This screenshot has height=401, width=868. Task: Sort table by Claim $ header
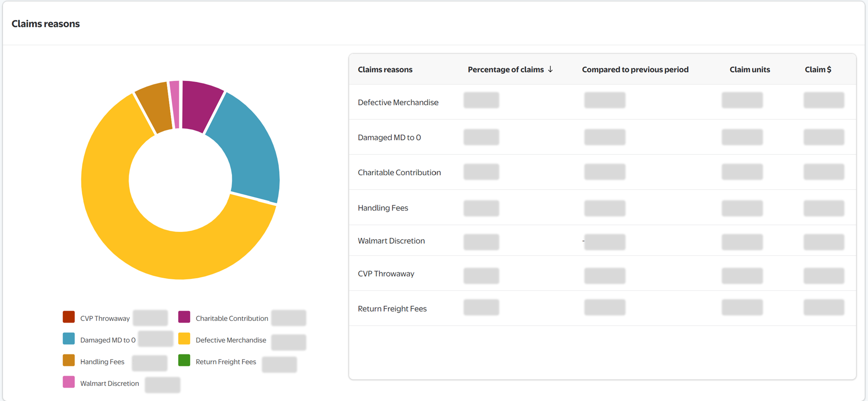[818, 70]
